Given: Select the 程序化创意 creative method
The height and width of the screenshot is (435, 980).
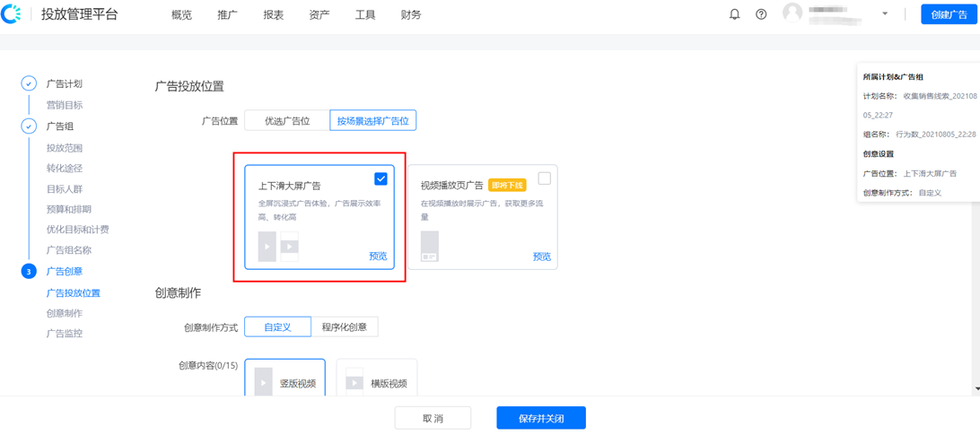Looking at the screenshot, I should pyautogui.click(x=345, y=326).
